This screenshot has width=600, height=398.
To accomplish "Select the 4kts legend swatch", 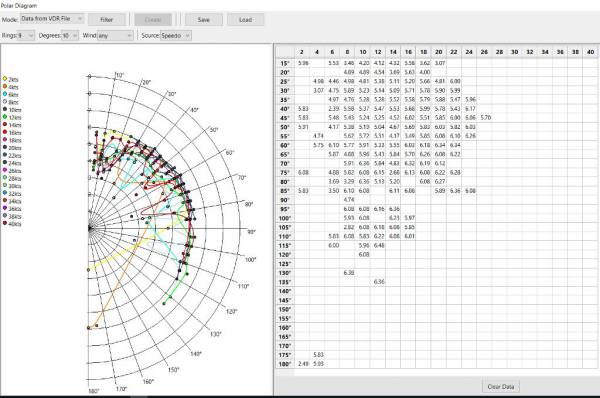I will click(5, 86).
